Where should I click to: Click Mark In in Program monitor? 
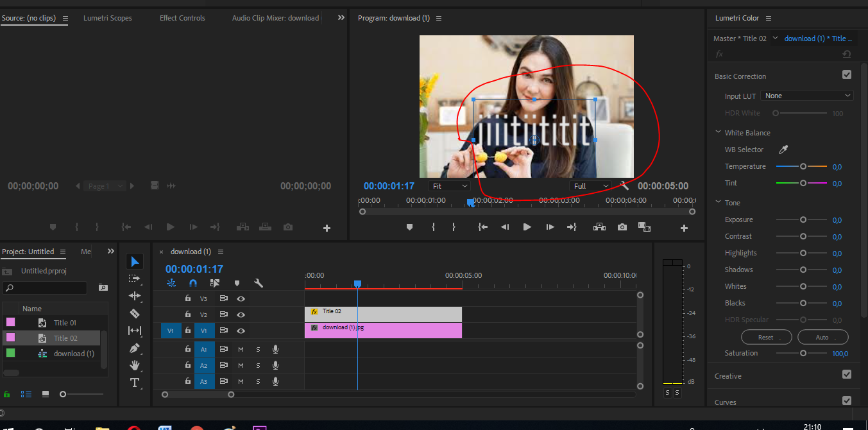pyautogui.click(x=433, y=227)
